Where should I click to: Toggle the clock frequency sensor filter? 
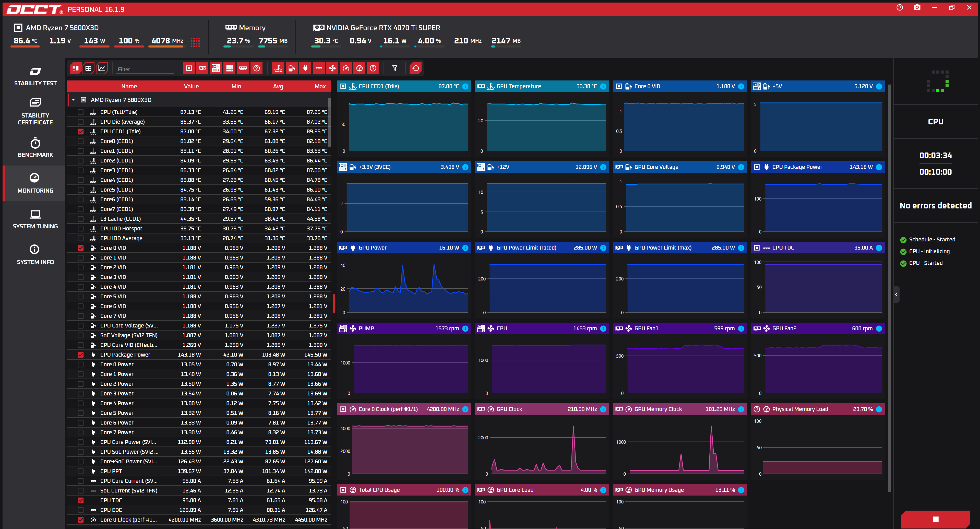coord(346,68)
